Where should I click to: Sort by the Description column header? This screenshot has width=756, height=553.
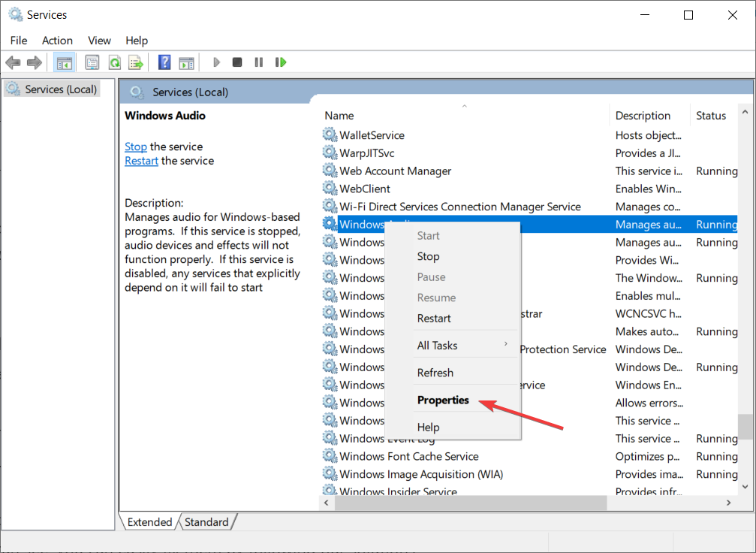pos(649,116)
